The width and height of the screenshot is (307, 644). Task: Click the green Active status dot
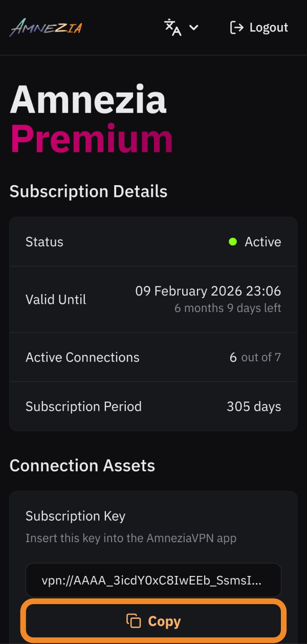click(x=233, y=242)
